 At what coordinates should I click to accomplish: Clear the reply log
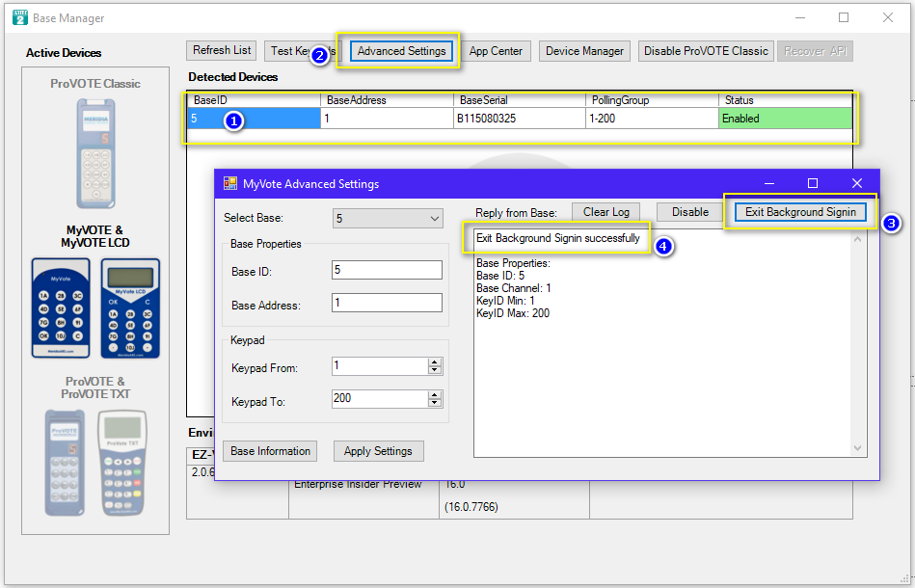coord(606,212)
